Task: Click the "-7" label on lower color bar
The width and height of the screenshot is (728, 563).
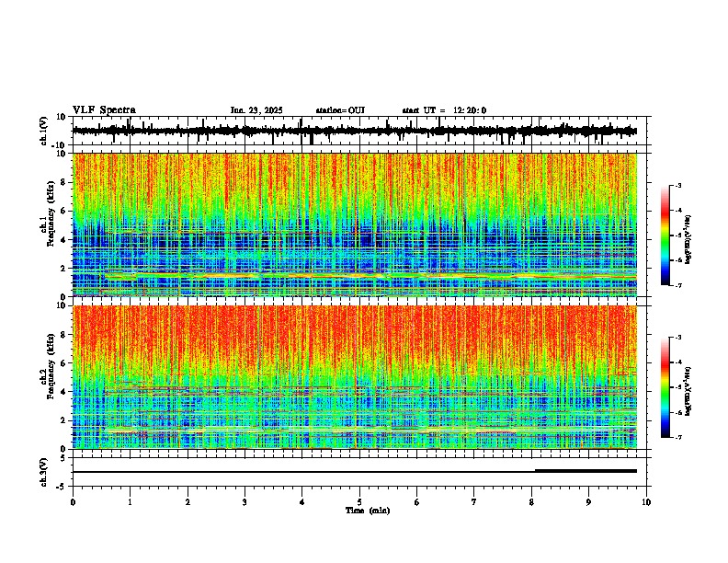Action: click(677, 437)
